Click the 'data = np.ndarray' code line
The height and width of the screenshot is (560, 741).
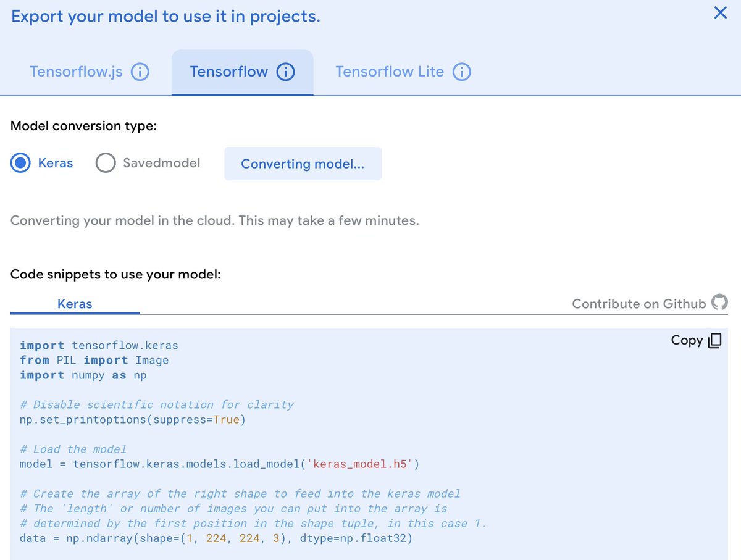click(216, 538)
